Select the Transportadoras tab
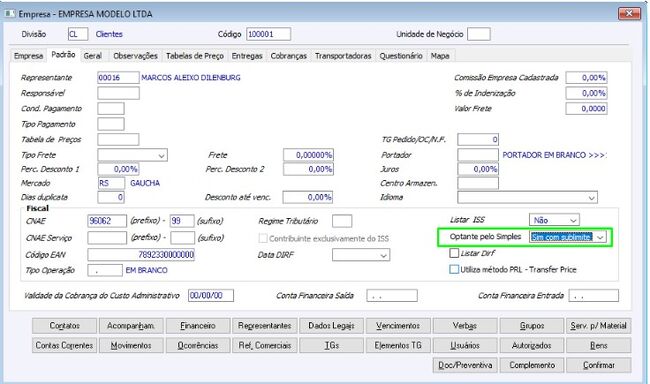This screenshot has width=650, height=384. coord(343,56)
